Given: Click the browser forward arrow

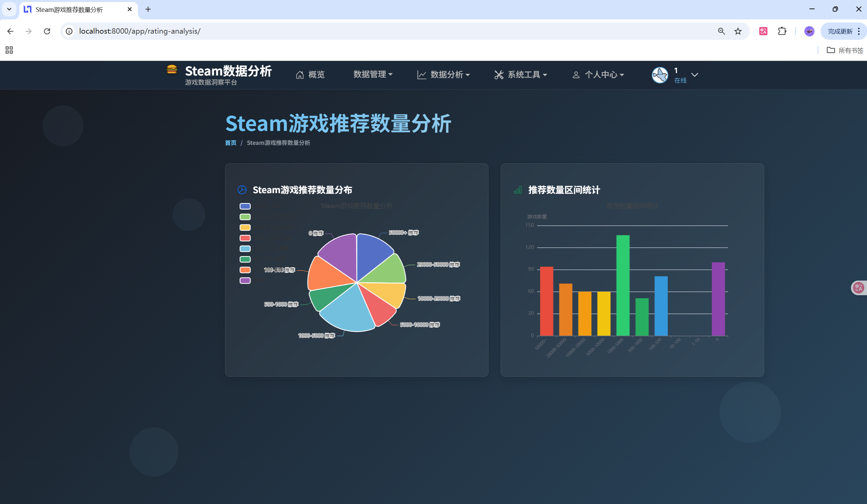Looking at the screenshot, I should pyautogui.click(x=29, y=31).
